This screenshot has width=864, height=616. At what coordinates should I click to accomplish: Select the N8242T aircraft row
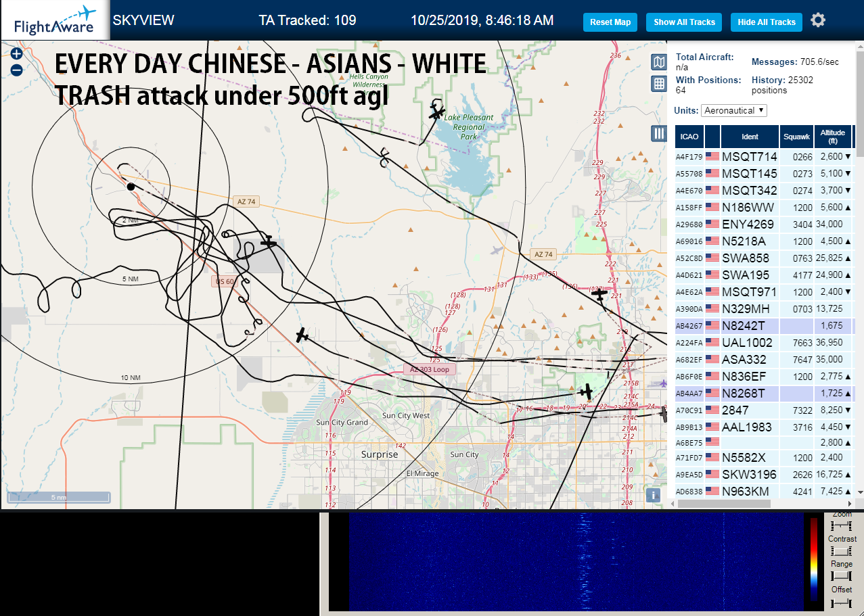click(765, 326)
